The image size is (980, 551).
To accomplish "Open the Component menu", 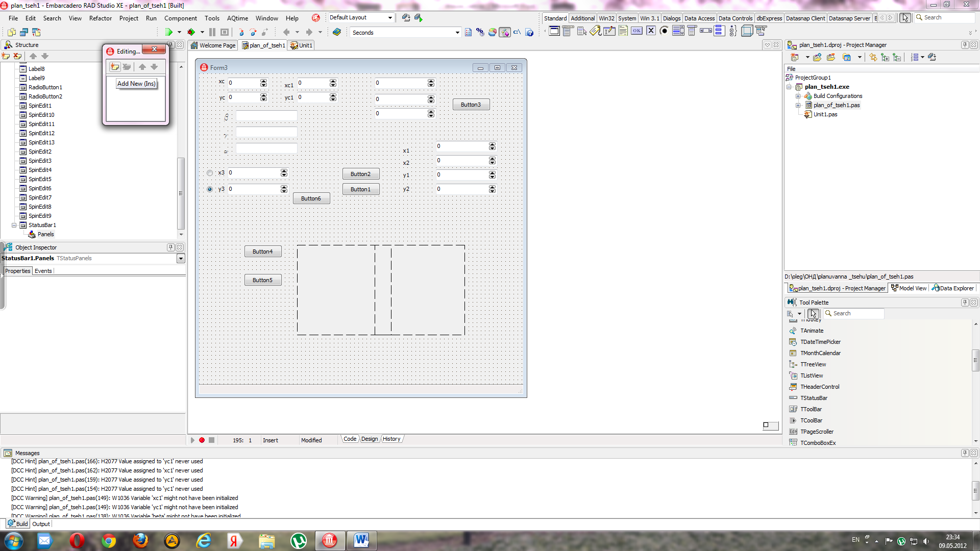I will tap(180, 18).
